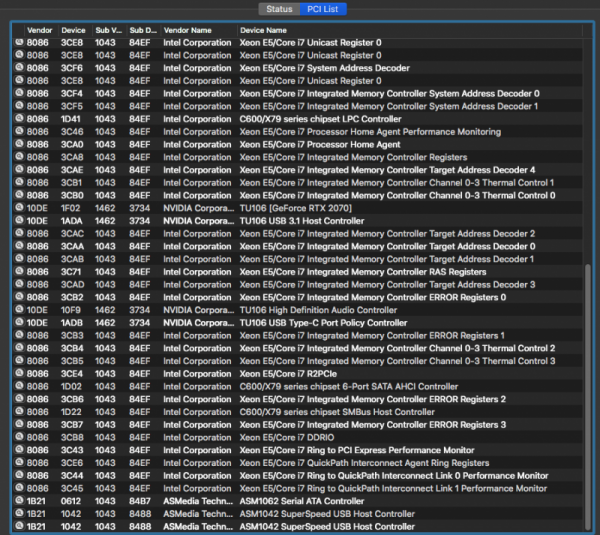
Task: Click the Vendor Name column header
Action: click(x=189, y=31)
